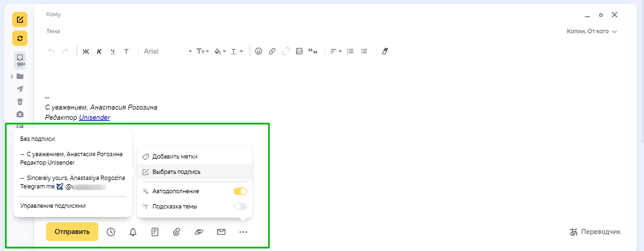Click the undo arrow in editor toolbar
Image resolution: width=644 pixels, height=251 pixels.
(x=51, y=51)
